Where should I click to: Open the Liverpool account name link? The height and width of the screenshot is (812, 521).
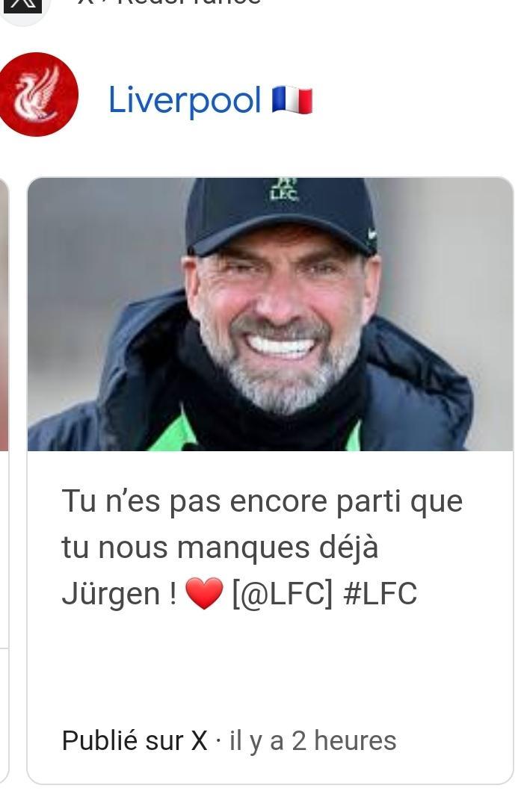[x=185, y=100]
